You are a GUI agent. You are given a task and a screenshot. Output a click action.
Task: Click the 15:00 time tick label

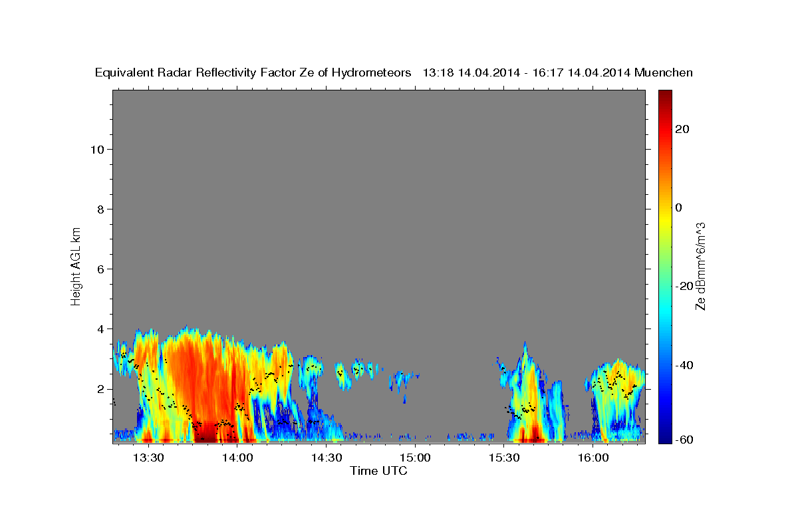416,458
